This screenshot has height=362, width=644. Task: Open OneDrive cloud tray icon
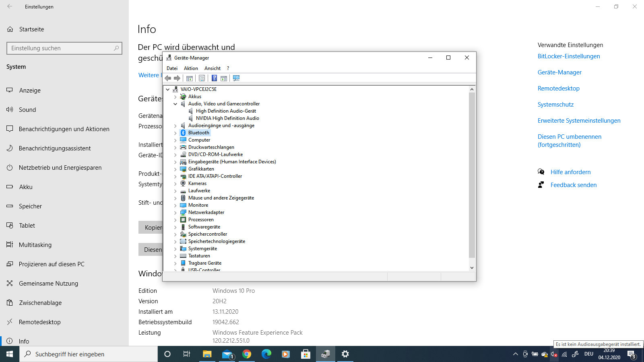pos(545,354)
